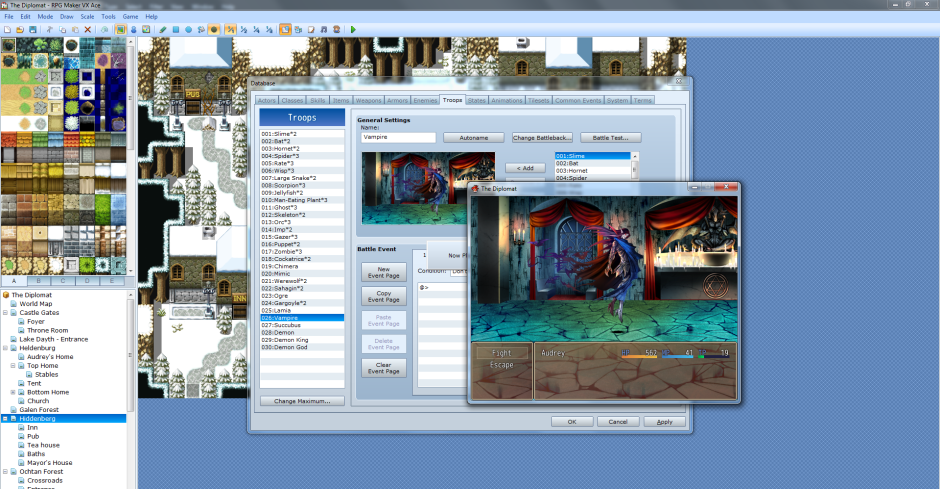Collapse the Top Home map tree node
The width and height of the screenshot is (940, 489).
coord(13,366)
